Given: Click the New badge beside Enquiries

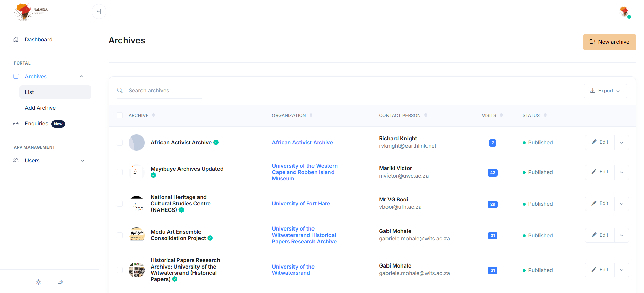Looking at the screenshot, I should pos(58,124).
